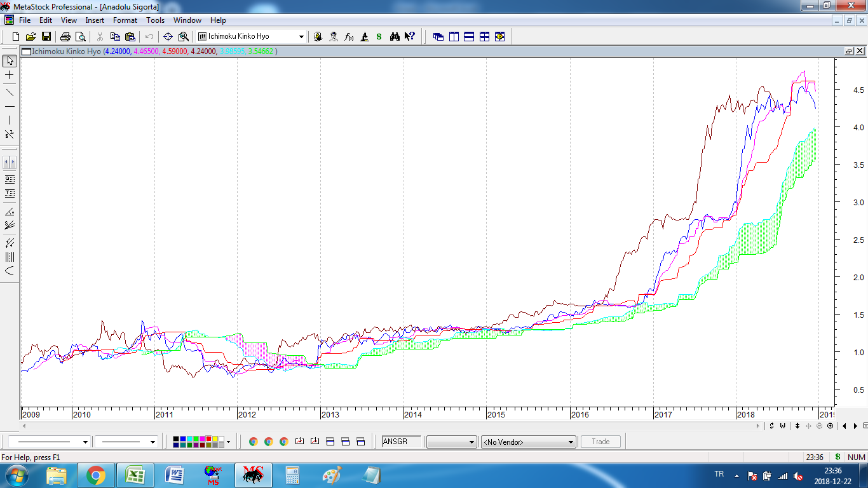Image resolution: width=868 pixels, height=488 pixels.
Task: Select the arc drawing tool
Action: pyautogui.click(x=10, y=271)
